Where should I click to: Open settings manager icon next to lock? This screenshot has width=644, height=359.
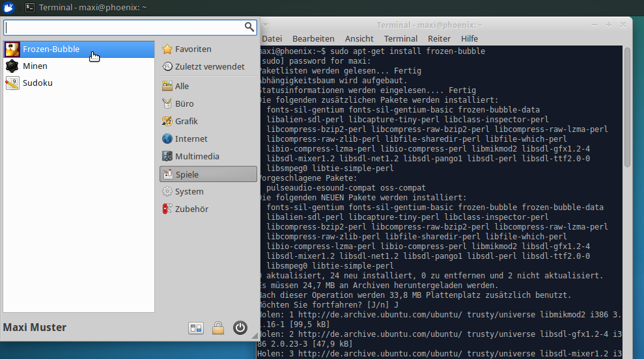point(196,328)
